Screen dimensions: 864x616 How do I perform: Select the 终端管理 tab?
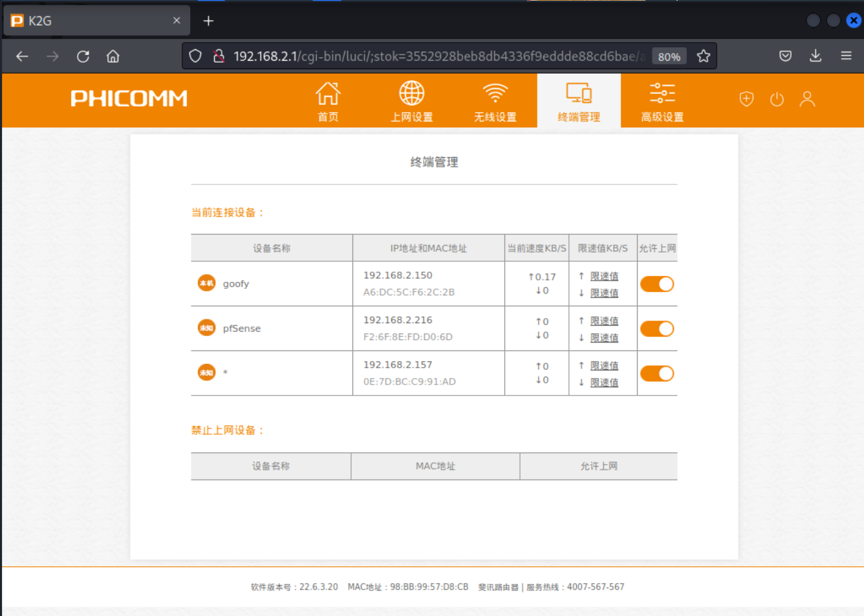pyautogui.click(x=579, y=101)
